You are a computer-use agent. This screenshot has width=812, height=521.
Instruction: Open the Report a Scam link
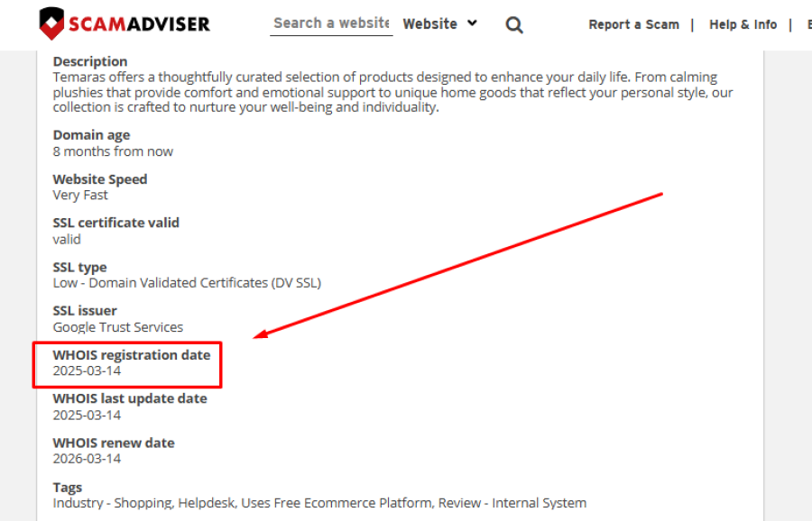point(633,25)
